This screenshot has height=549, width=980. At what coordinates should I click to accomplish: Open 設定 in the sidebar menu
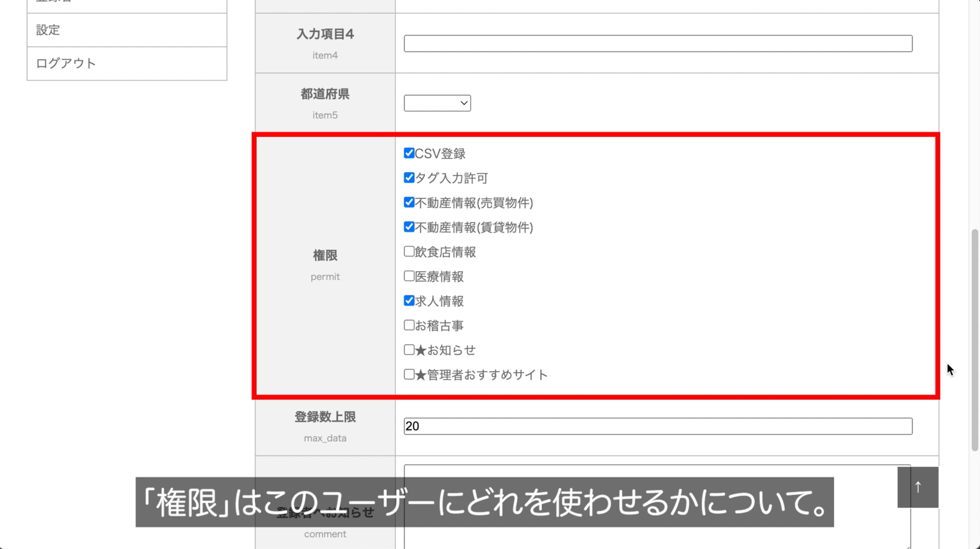[x=127, y=30]
